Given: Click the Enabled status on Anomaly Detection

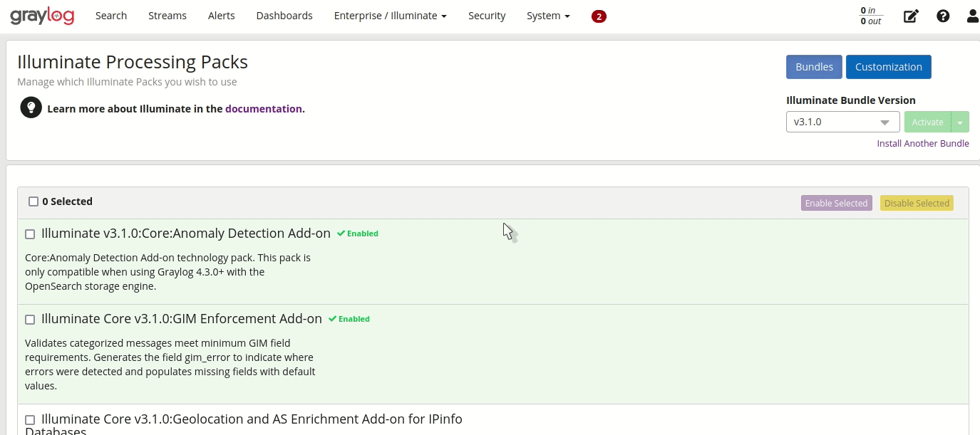Looking at the screenshot, I should click(x=358, y=234).
